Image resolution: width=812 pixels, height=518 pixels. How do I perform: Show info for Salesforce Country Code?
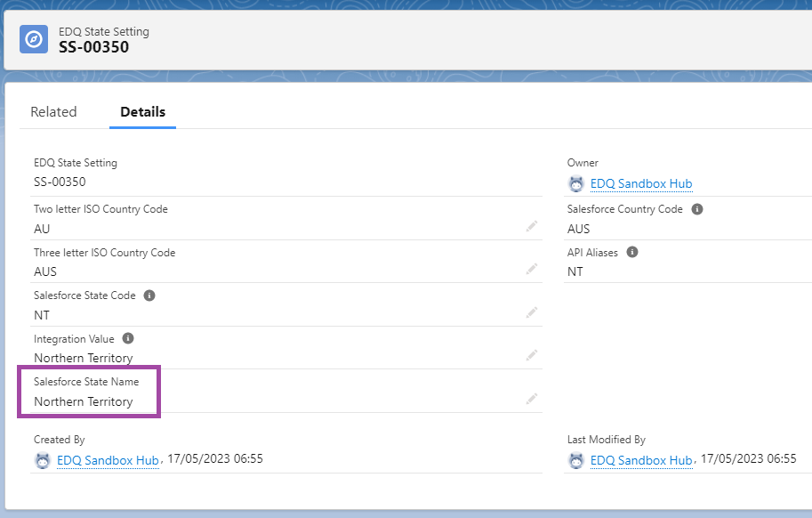[697, 209]
